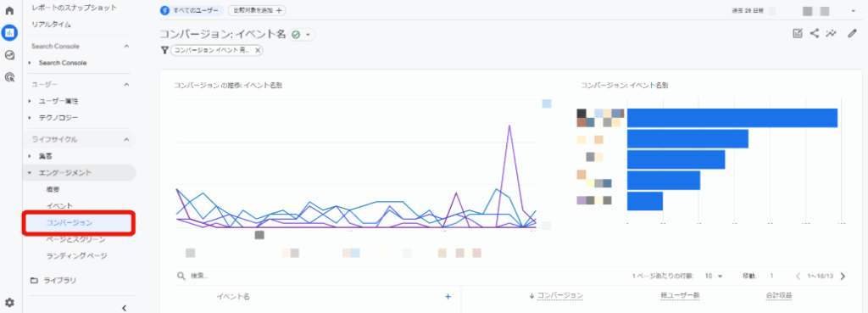868x313 pixels.
Task: Open the edit comparisons chart icon
Action: pyautogui.click(x=798, y=33)
